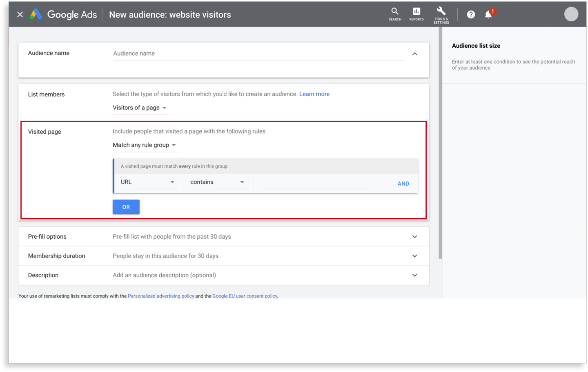Open the contains operator dropdown
This screenshot has width=588, height=372.
pos(217,182)
